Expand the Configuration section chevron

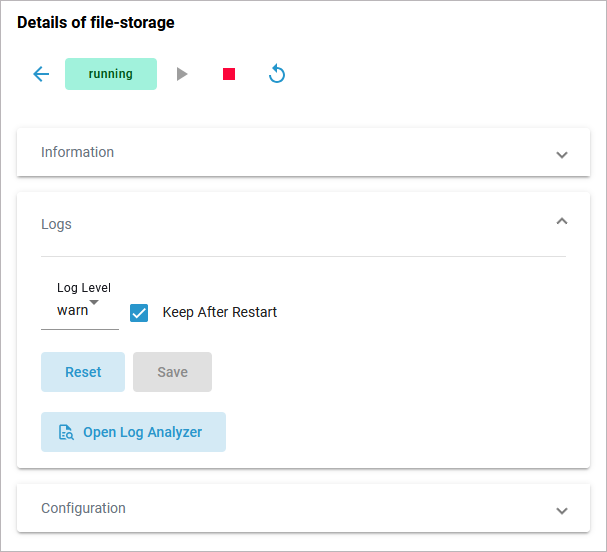coord(562,510)
